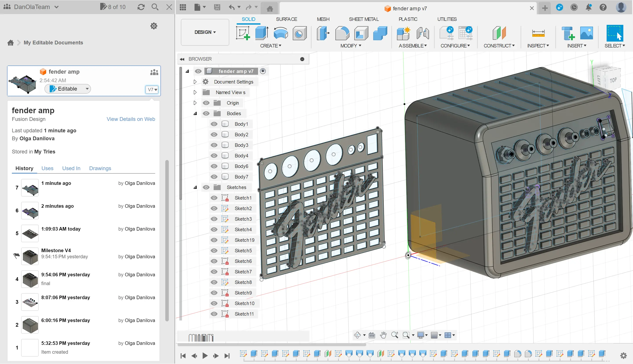Open data panel settings gear

point(154,26)
